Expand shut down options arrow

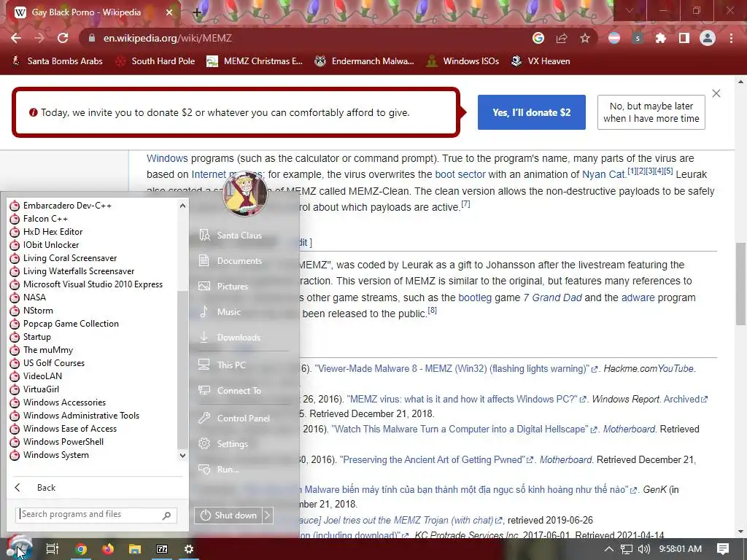[x=268, y=516]
